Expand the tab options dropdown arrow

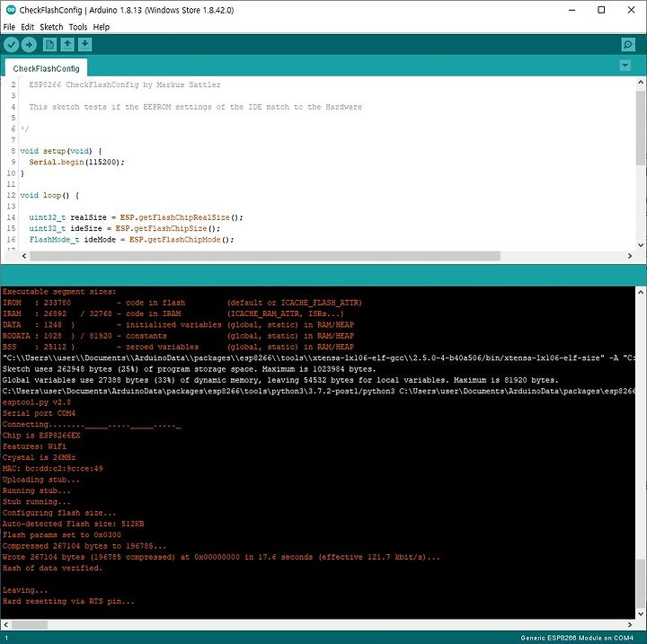[625, 66]
